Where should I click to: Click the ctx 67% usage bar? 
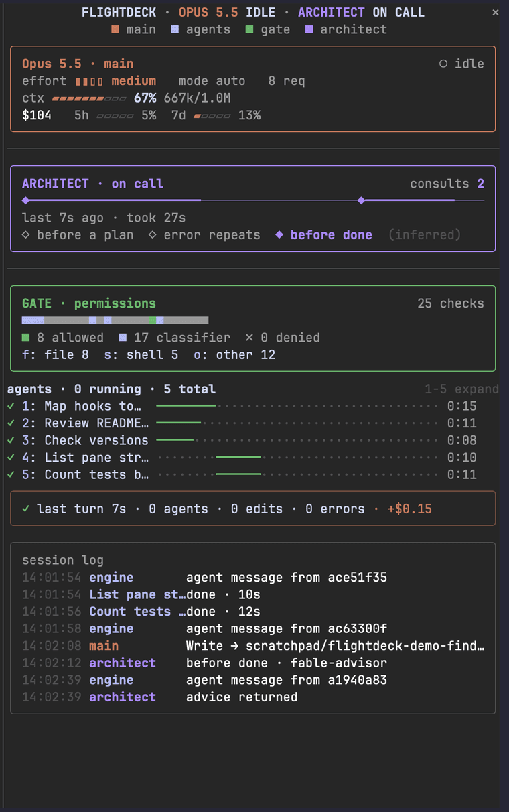coord(88,98)
